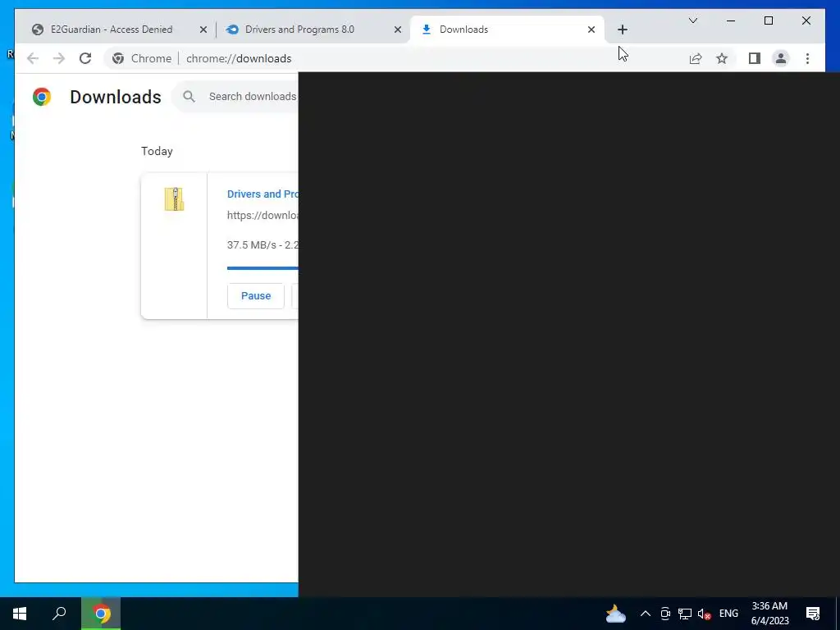Screen dimensions: 840x630
Task: Toggle the Chrome side panel
Action: click(x=755, y=58)
